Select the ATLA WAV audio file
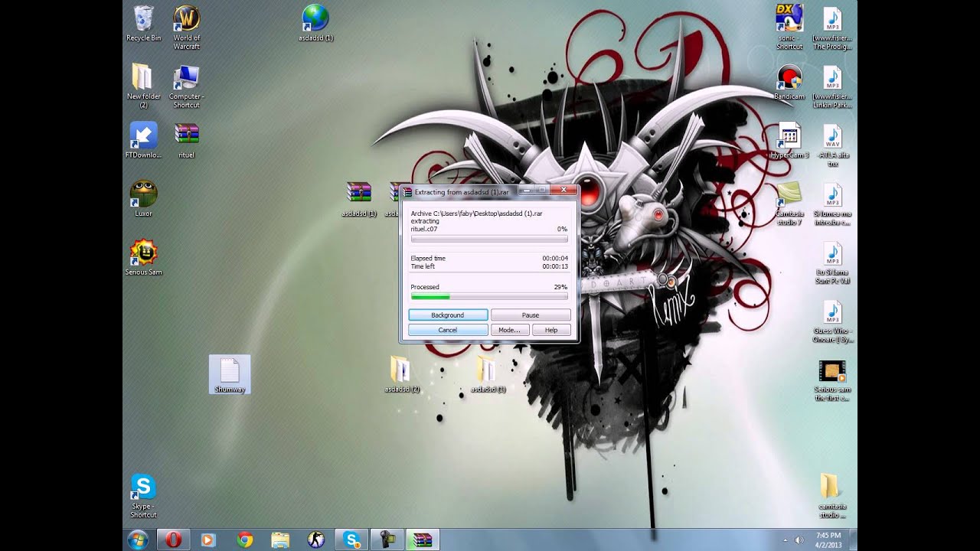The image size is (980, 551). tap(831, 145)
